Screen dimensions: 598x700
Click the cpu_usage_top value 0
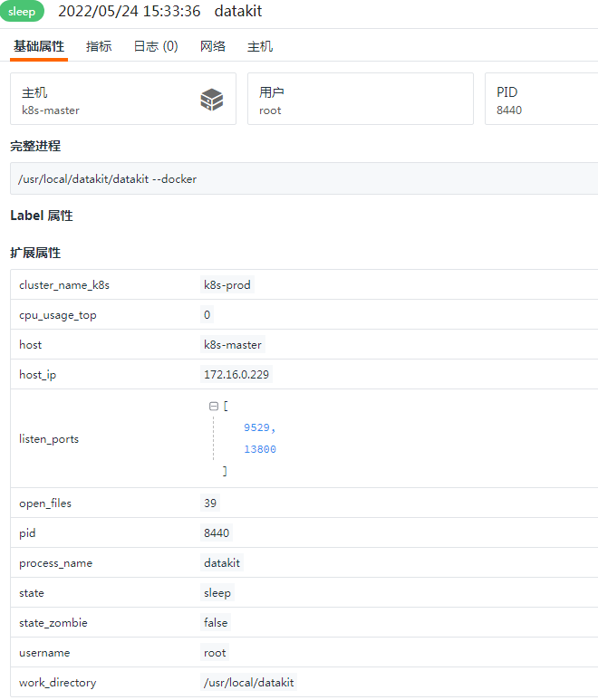[207, 315]
